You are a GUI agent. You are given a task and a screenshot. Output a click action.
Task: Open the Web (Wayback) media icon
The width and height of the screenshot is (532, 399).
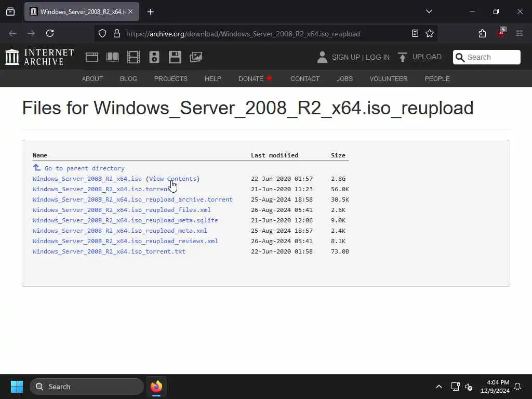(x=92, y=57)
